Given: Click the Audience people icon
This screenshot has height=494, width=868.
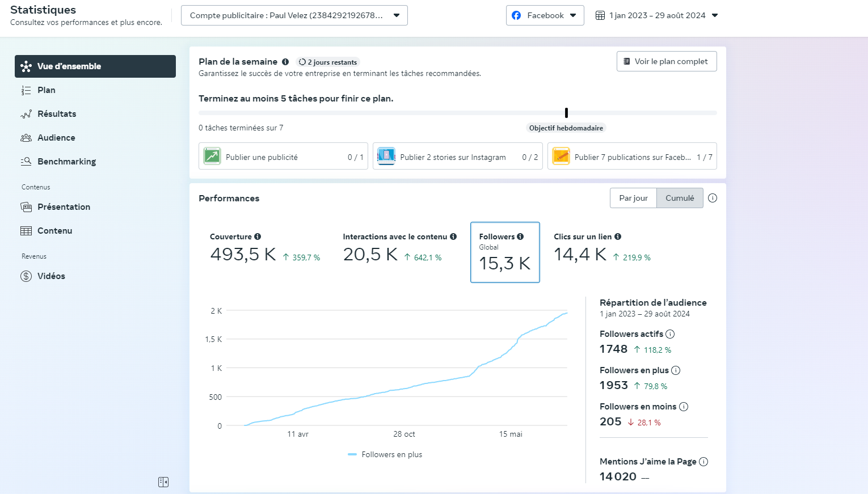Looking at the screenshot, I should click(x=26, y=138).
